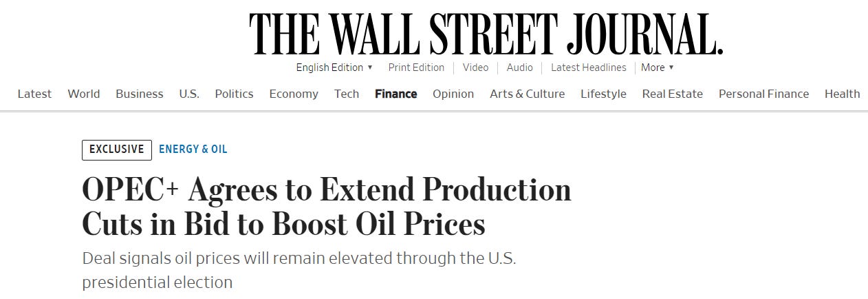Open the Video section link
This screenshot has width=868, height=299.
pyautogui.click(x=475, y=68)
